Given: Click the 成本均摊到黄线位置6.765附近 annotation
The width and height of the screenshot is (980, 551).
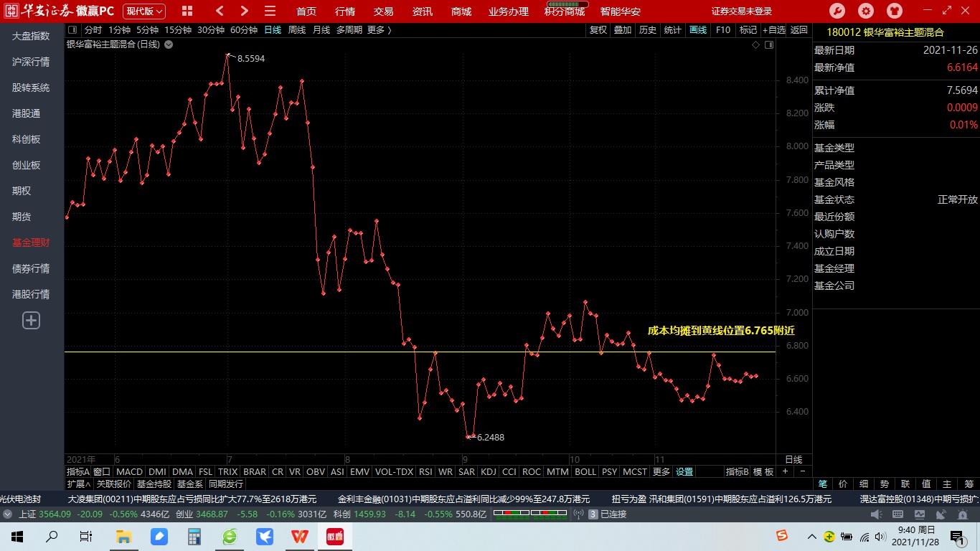Looking at the screenshot, I should (721, 331).
